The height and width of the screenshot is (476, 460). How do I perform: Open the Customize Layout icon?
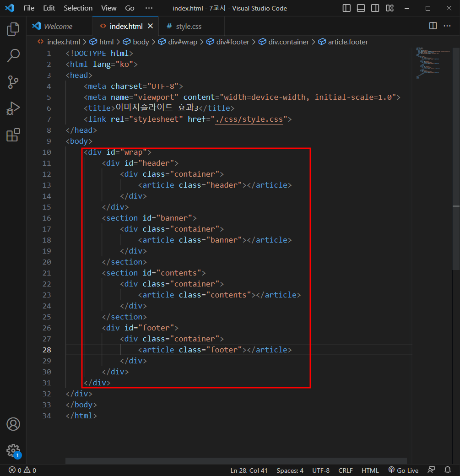tap(390, 8)
